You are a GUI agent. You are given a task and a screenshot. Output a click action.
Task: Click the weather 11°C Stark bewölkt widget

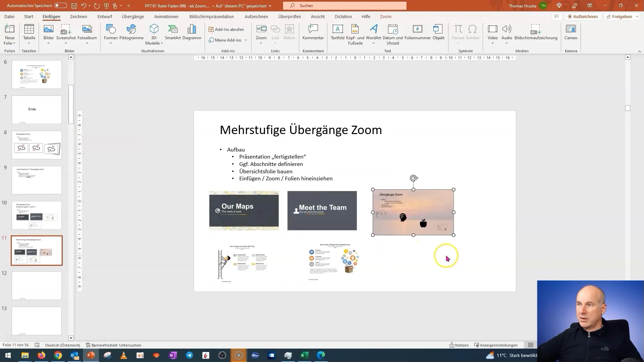click(x=511, y=355)
